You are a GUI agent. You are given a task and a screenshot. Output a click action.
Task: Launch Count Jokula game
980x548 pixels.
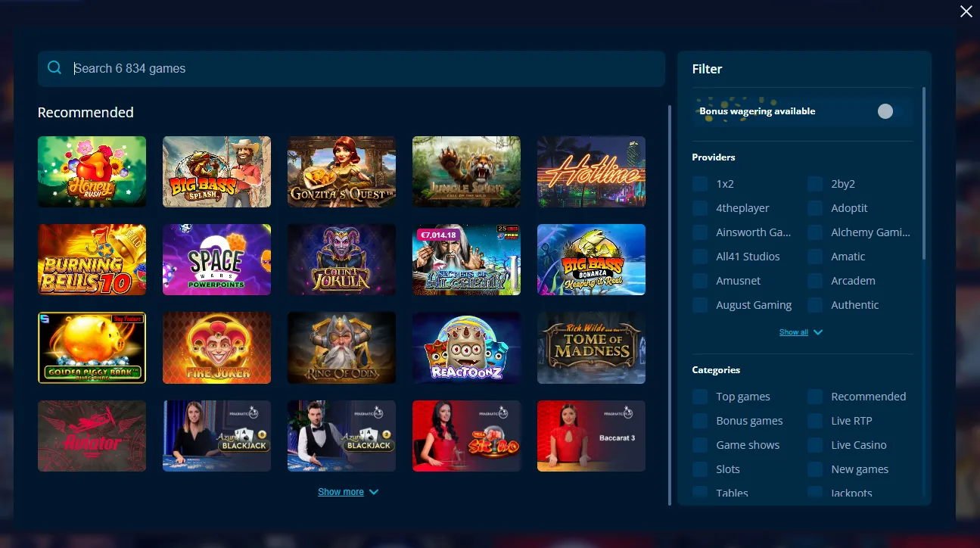pyautogui.click(x=341, y=260)
